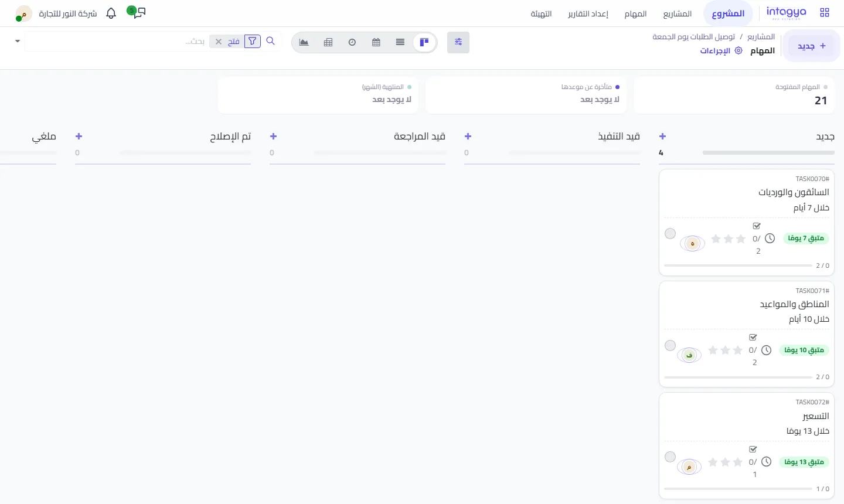This screenshot has width=844, height=504.
Task: Expand the search options dropdown arrow
Action: 18,41
